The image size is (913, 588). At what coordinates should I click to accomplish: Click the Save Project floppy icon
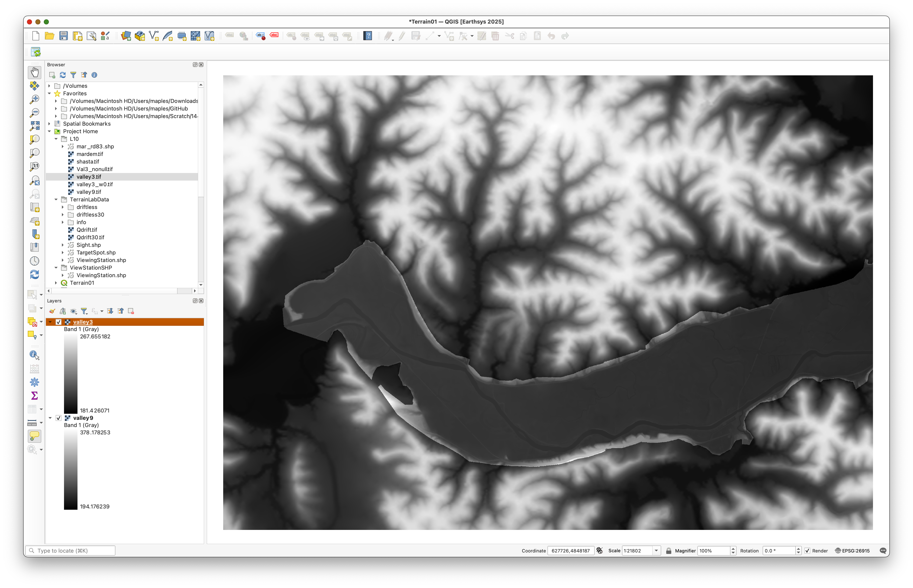(63, 36)
